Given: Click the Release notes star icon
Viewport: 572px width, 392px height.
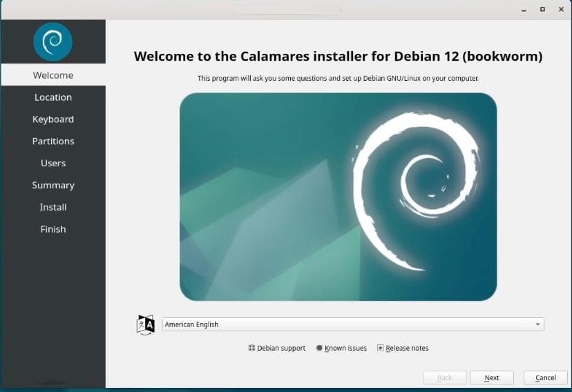Looking at the screenshot, I should (380, 348).
